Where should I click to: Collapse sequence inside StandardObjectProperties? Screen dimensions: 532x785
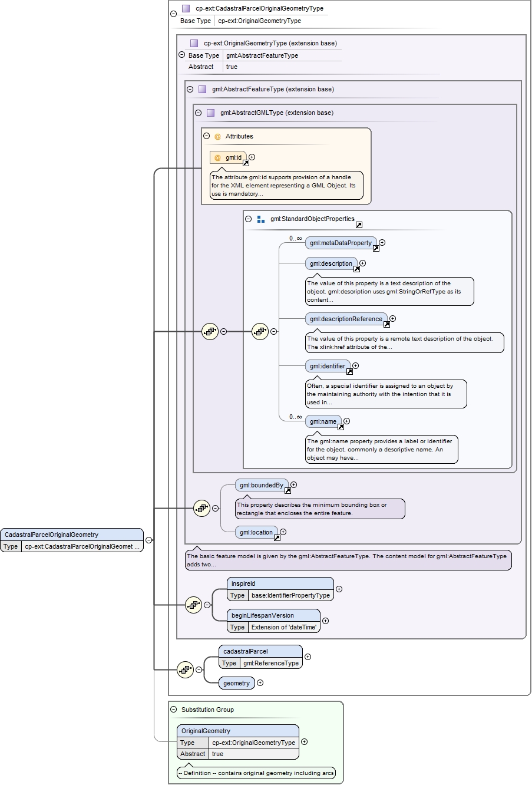pos(273,331)
